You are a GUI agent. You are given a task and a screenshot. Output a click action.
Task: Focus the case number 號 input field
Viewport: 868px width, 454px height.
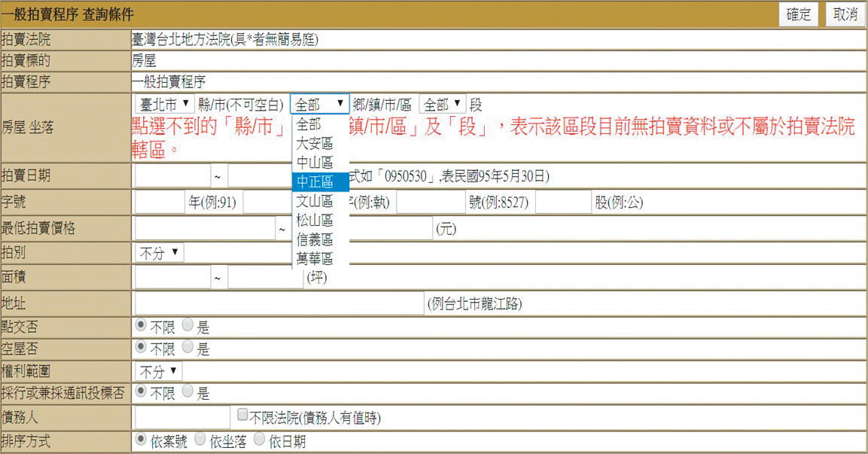(x=431, y=202)
